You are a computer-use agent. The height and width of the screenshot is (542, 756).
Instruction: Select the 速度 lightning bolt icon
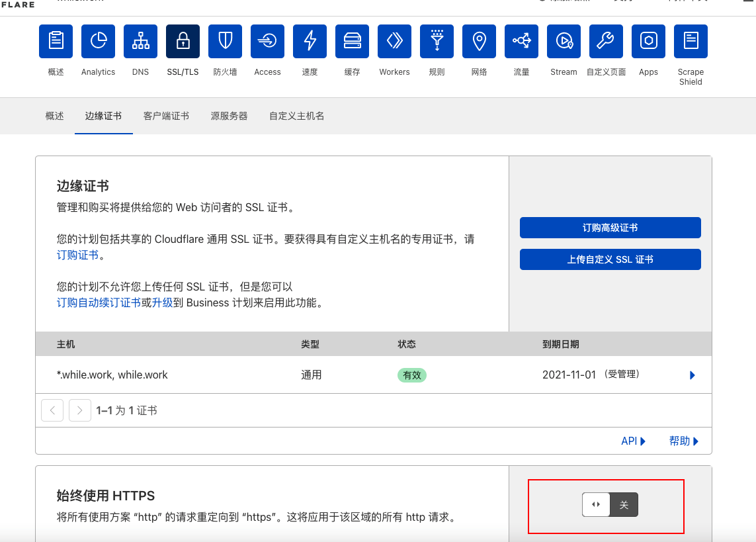[310, 41]
